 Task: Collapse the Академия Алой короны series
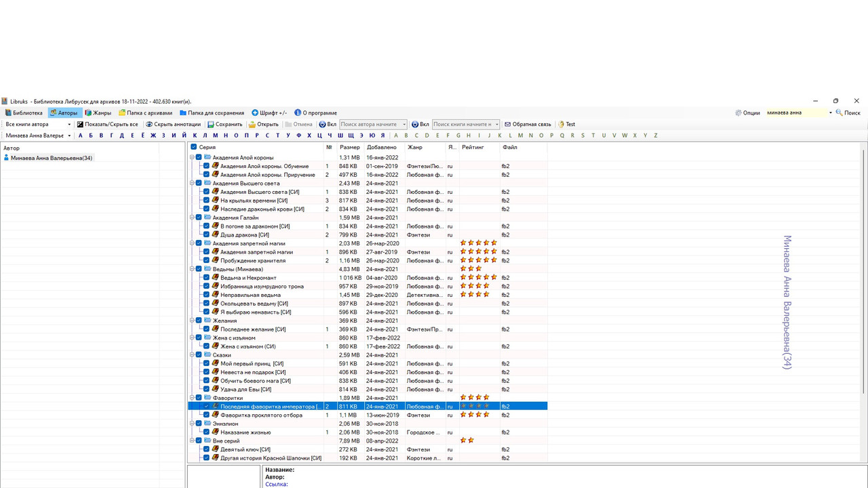tap(192, 157)
